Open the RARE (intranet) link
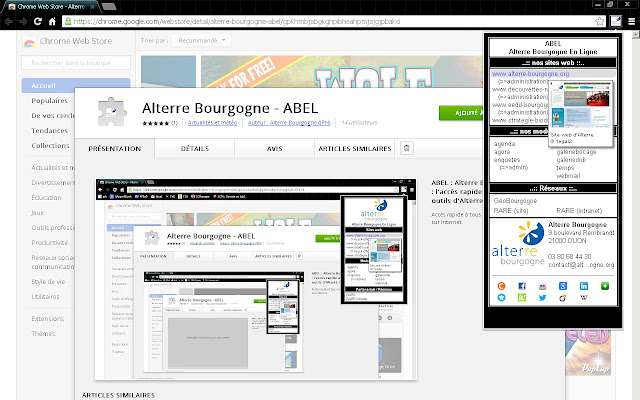The width and height of the screenshot is (640, 400). 579,211
